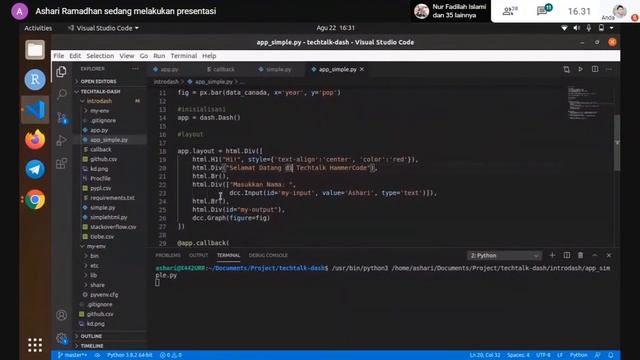Switch to the Problems panel tab
Image resolution: width=640 pixels, height=360 pixels.
(x=168, y=255)
